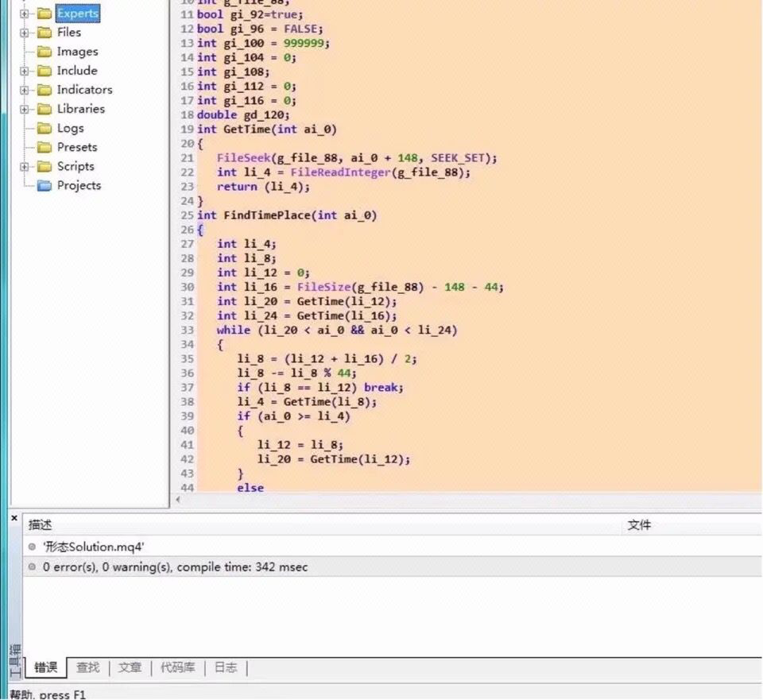This screenshot has height=700, width=763.
Task: Click the Experts folder icon in Navigator
Action: [44, 13]
